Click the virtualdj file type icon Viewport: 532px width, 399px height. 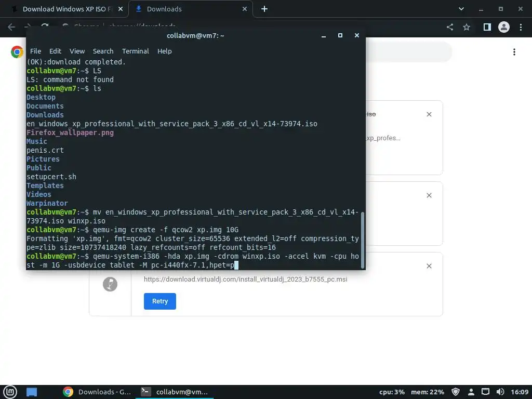pyautogui.click(x=110, y=284)
